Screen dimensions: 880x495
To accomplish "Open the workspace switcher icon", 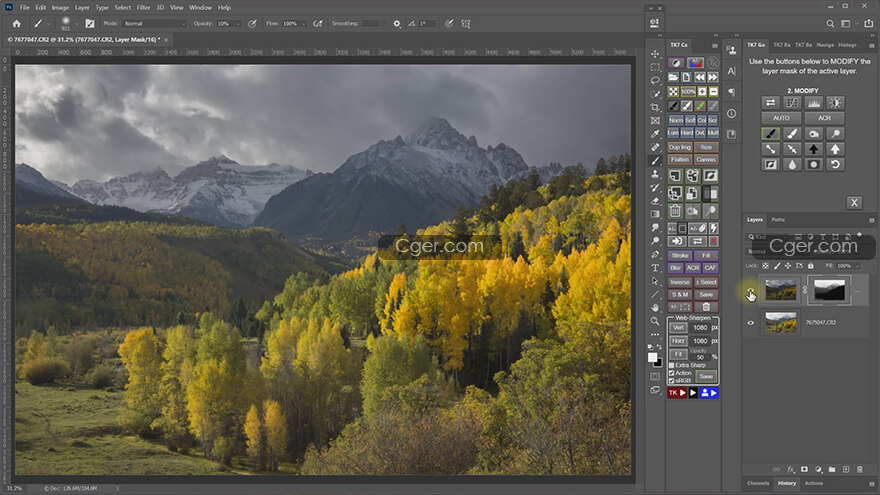I will [x=846, y=24].
